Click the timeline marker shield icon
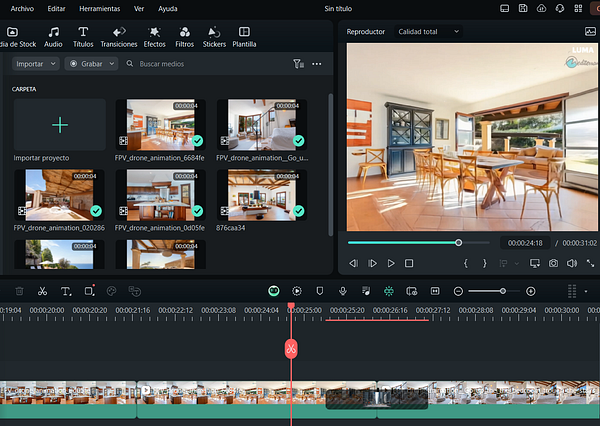The height and width of the screenshot is (426, 600). pos(319,291)
